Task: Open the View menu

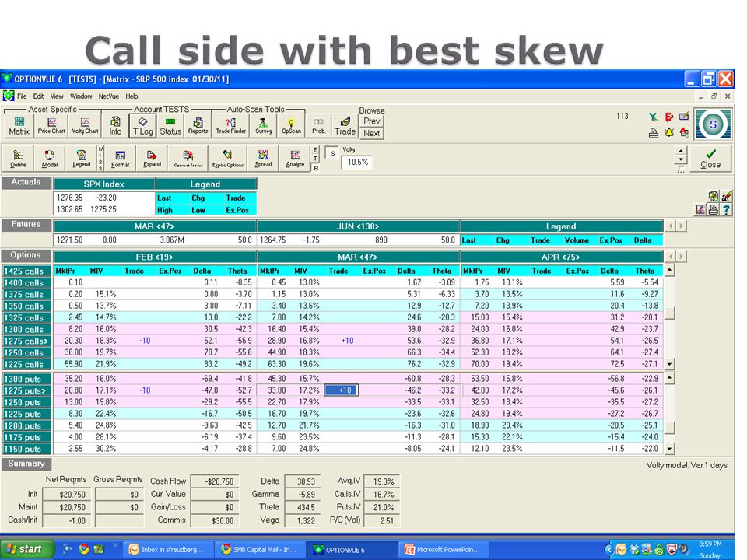Action: click(x=57, y=96)
